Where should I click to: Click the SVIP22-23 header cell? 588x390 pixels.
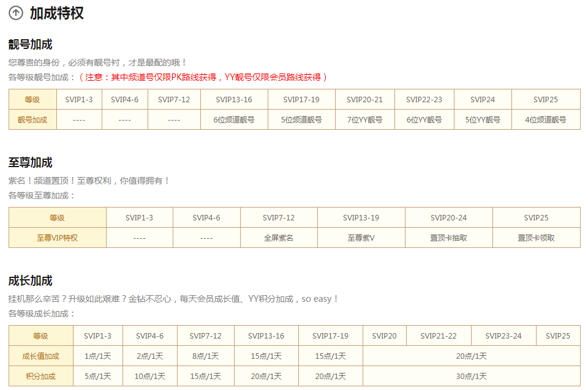[424, 99]
